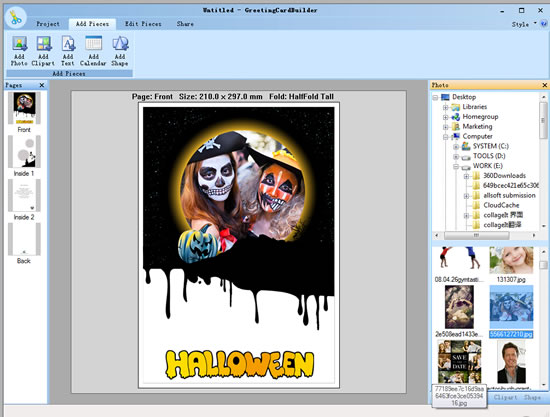Click the Add Shape icon

[x=120, y=51]
